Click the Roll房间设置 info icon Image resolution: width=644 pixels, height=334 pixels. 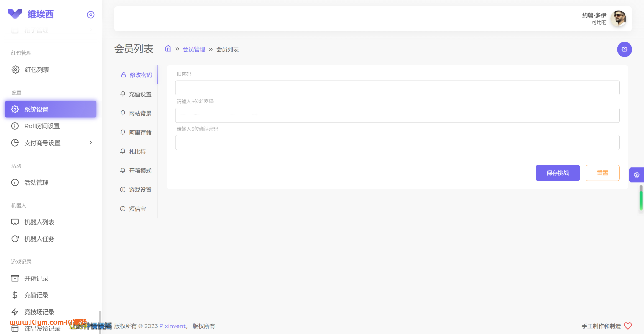pyautogui.click(x=15, y=126)
